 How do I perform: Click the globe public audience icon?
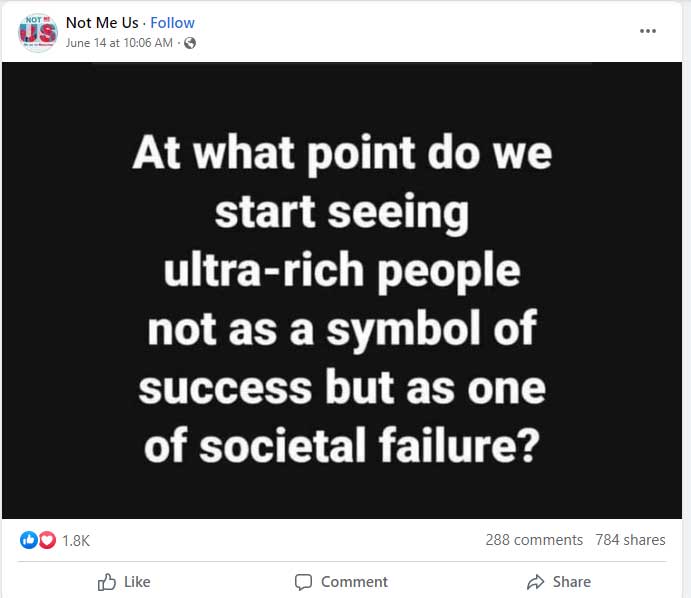click(x=190, y=43)
